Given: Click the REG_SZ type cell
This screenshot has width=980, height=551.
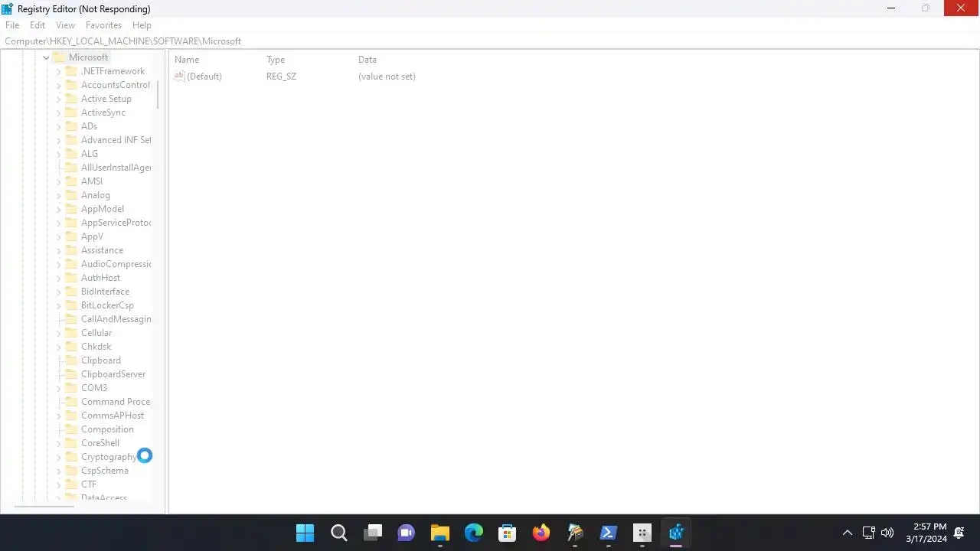Looking at the screenshot, I should [281, 77].
